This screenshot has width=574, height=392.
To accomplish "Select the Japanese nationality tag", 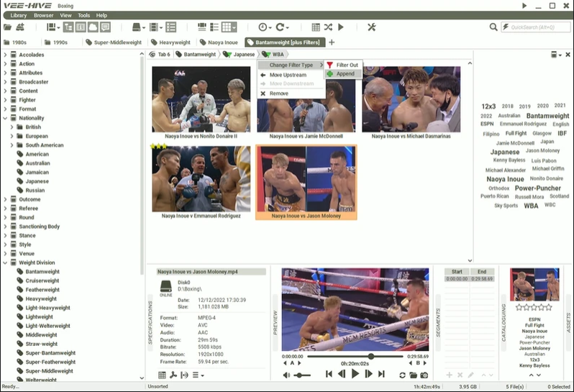I will click(x=33, y=181).
